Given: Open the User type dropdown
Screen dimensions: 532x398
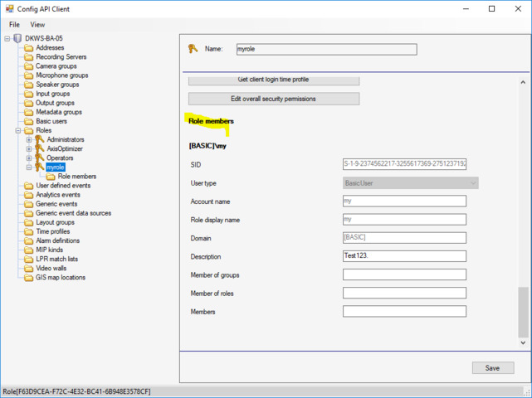Looking at the screenshot, I should click(x=473, y=183).
